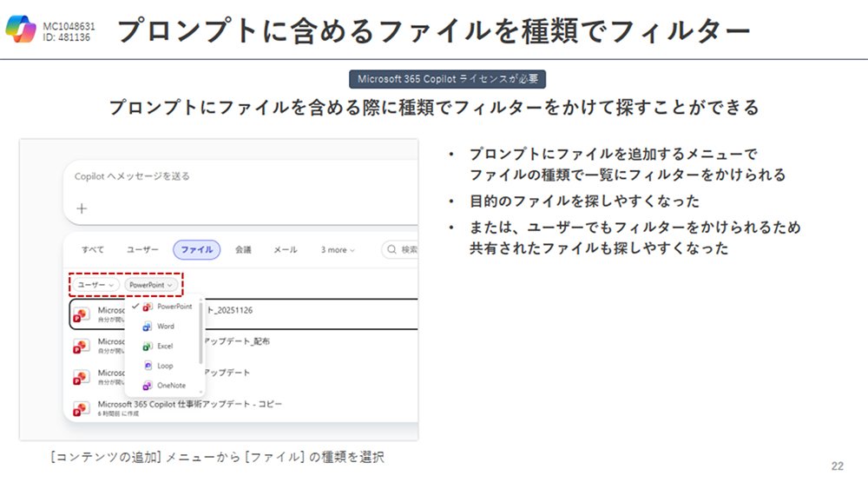Open the ユーザー filter dropdown
The image size is (868, 489).
coord(95,285)
